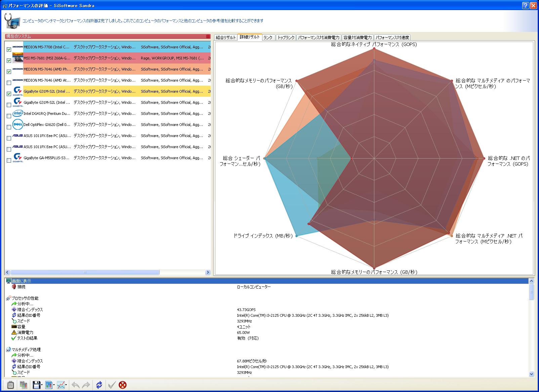Click the bar chart view icon
539x392 pixels.
pyautogui.click(x=49, y=385)
